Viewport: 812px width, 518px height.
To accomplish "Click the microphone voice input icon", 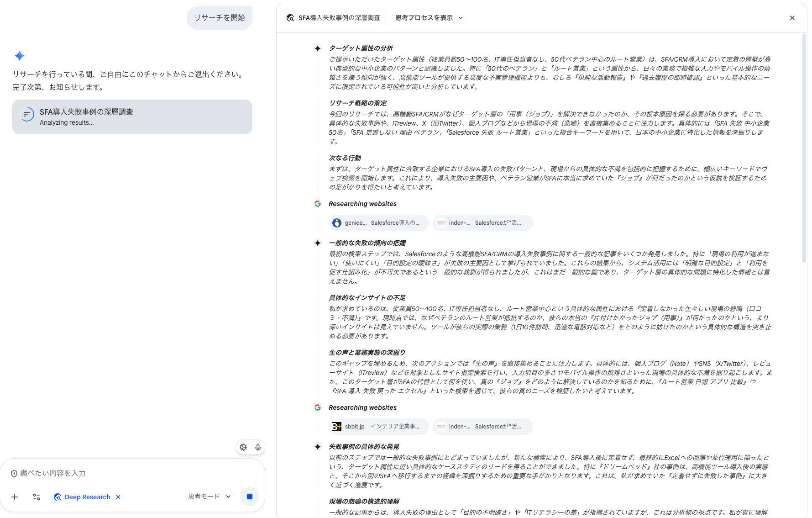I will [258, 447].
